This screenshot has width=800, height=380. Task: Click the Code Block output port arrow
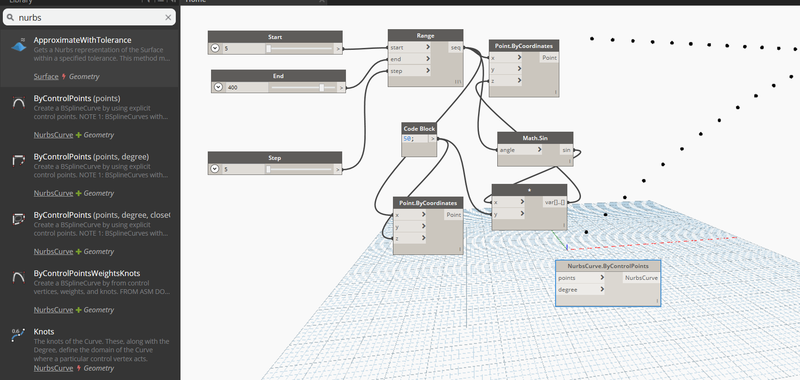point(433,139)
